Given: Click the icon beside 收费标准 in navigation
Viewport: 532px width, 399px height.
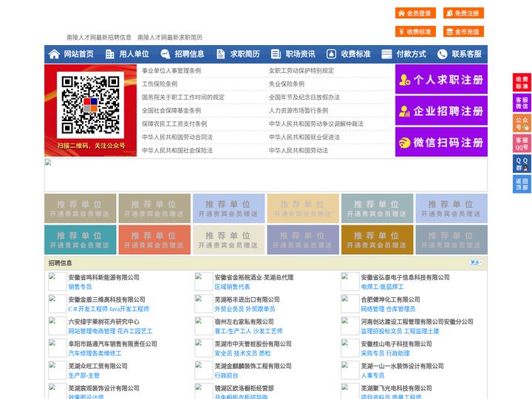Looking at the screenshot, I should [331, 54].
